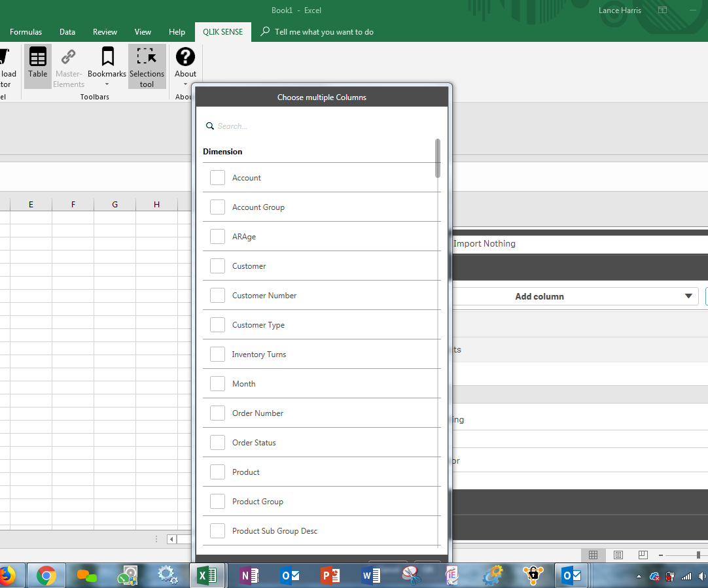Click the Import Nothing option
The width and height of the screenshot is (708, 588).
(x=484, y=243)
